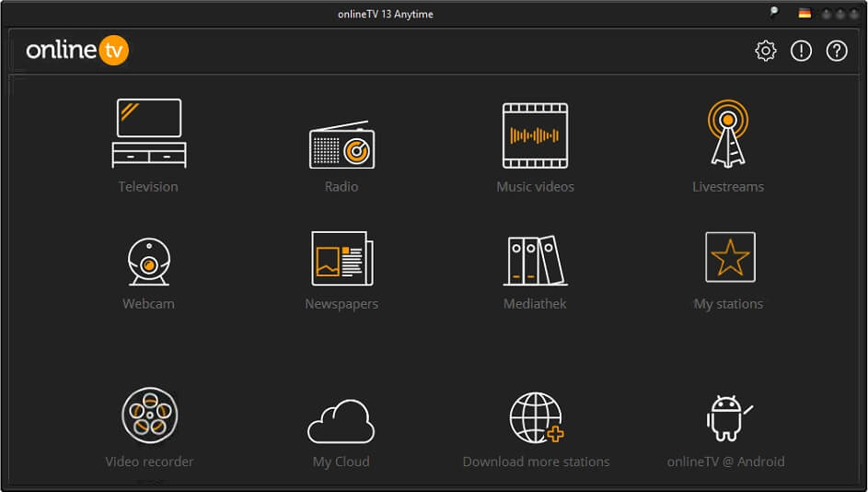Open the Television section
This screenshot has width=868, height=492.
148,134
